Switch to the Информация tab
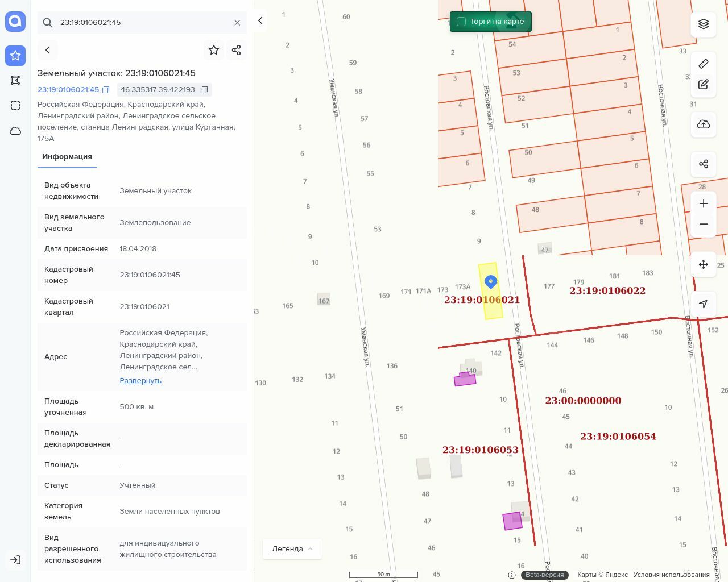The height and width of the screenshot is (582, 728). point(67,157)
